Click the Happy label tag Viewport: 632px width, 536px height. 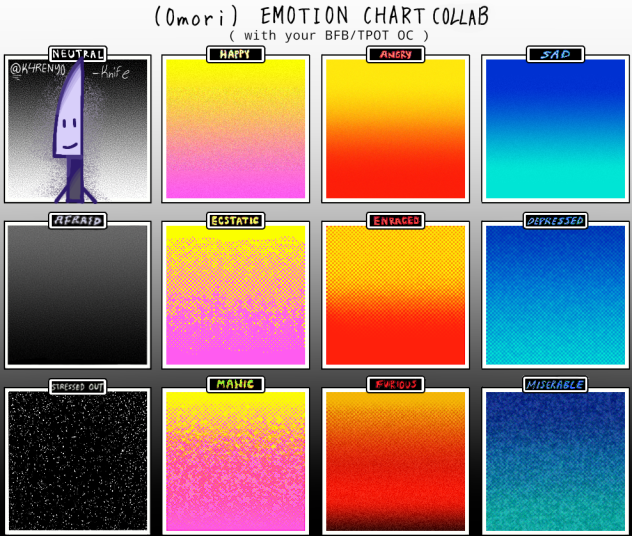[x=235, y=54]
